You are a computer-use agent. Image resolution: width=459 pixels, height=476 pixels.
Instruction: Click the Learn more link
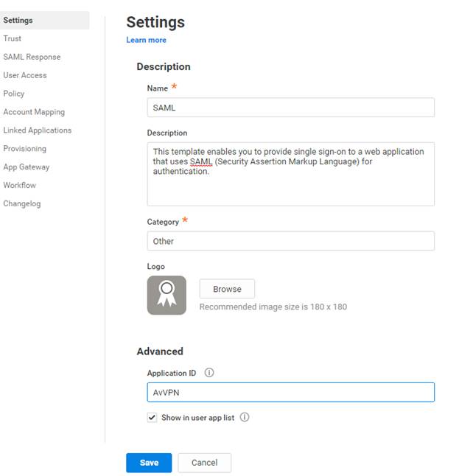tap(146, 40)
